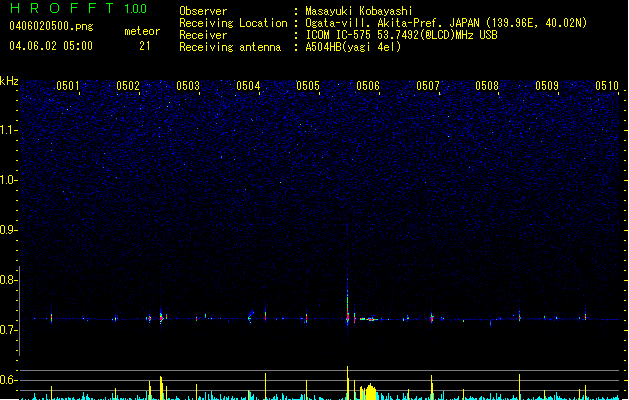Click the 0.6 frequency axis label
This screenshot has width=629, height=400.
(9, 380)
